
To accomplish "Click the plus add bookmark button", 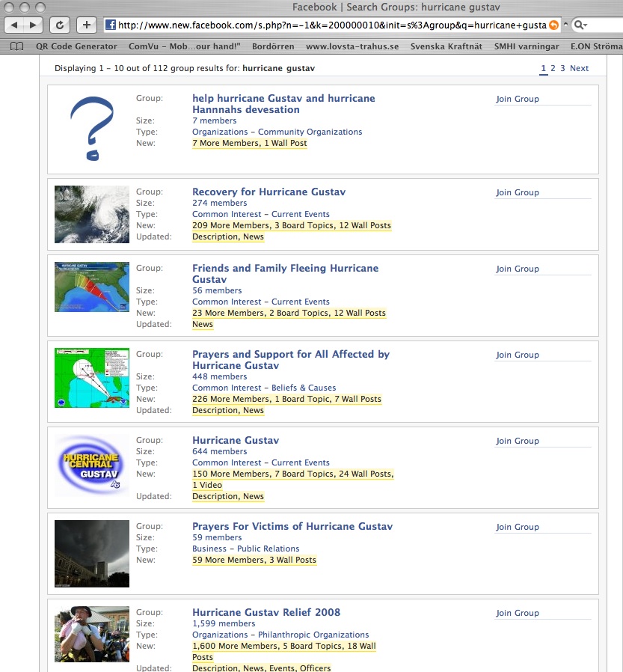I will click(87, 25).
